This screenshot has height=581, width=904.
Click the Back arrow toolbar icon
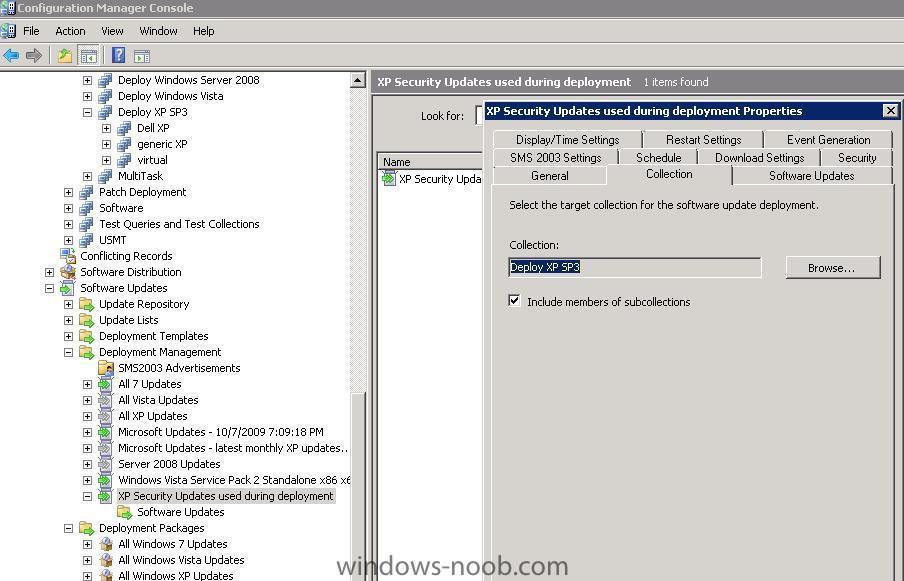[11, 56]
